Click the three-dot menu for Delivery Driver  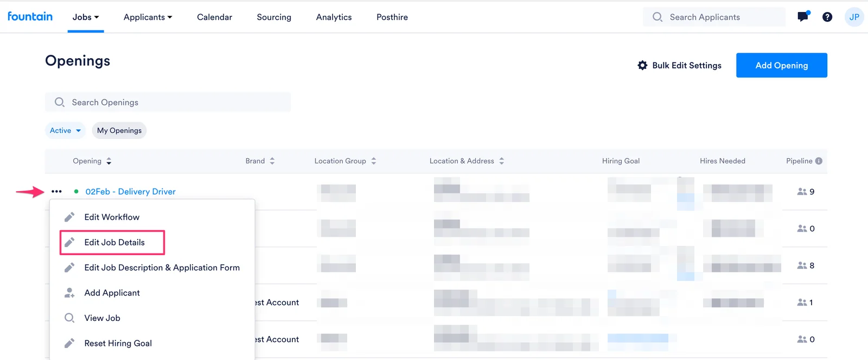click(x=56, y=192)
